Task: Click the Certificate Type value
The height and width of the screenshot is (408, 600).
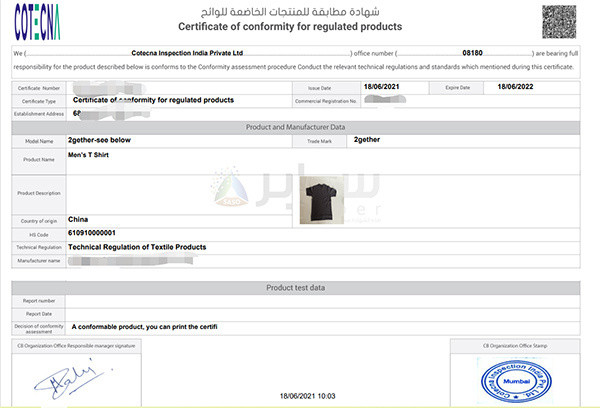Action: tap(150, 101)
